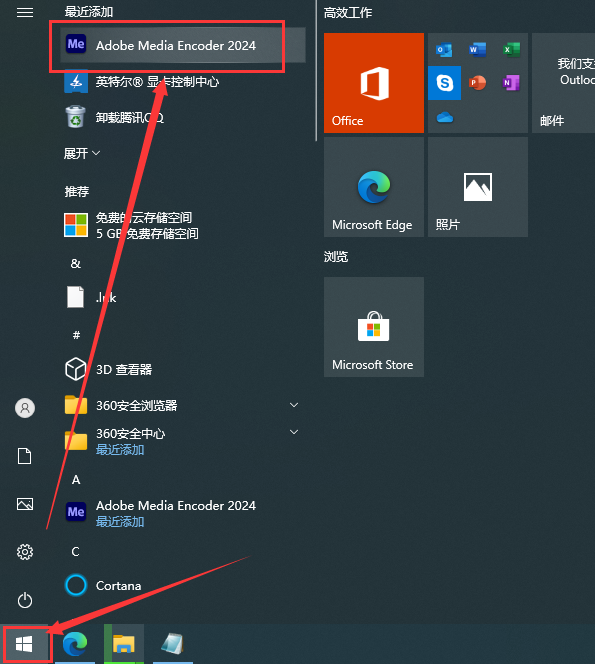Click the # letter index header
Screen dimensions: 595x664
point(76,335)
